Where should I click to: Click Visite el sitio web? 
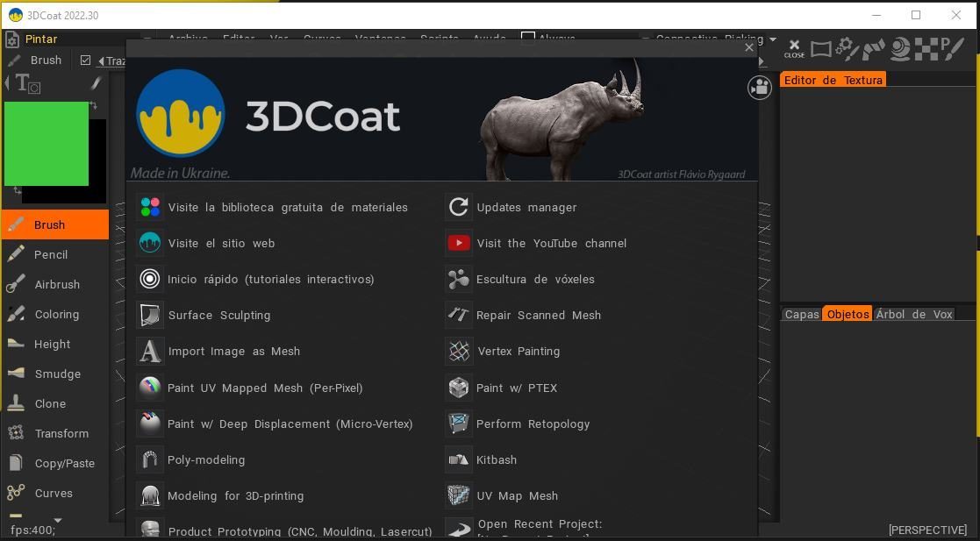tap(205, 243)
